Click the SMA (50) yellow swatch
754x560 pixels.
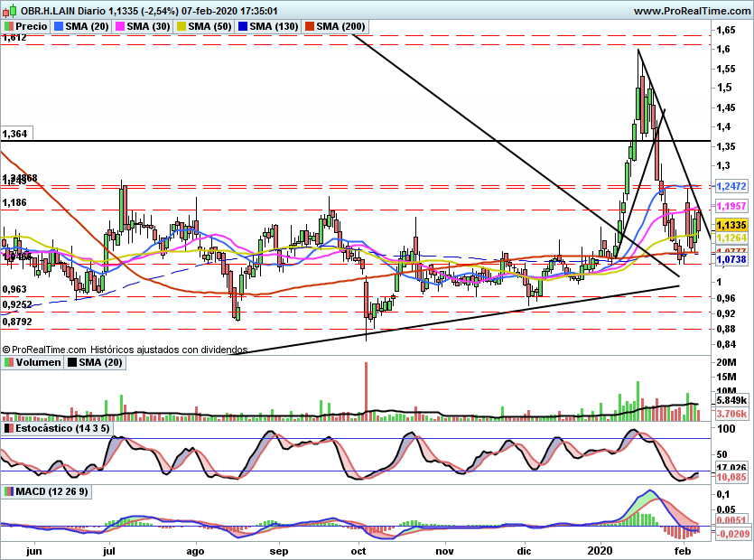pyautogui.click(x=182, y=26)
